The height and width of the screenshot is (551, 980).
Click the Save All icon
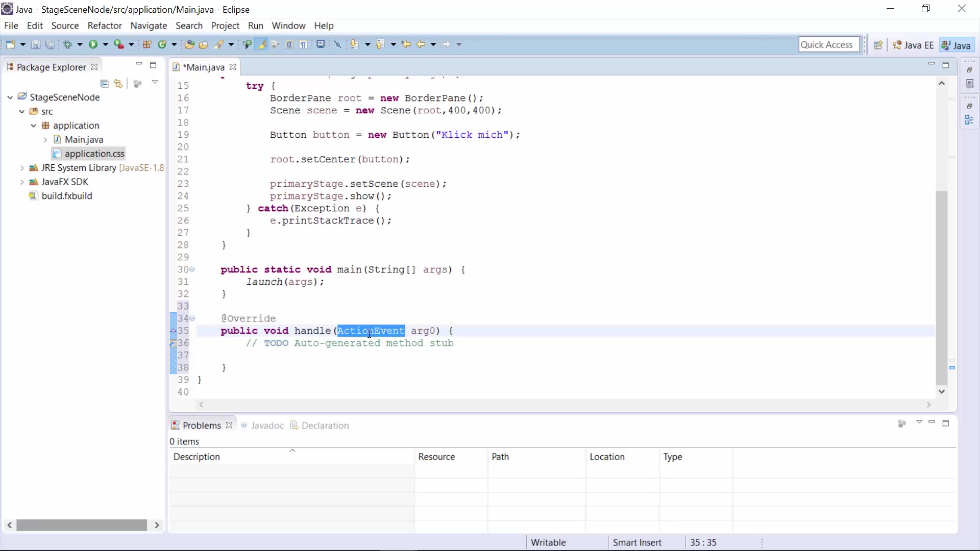click(x=50, y=45)
